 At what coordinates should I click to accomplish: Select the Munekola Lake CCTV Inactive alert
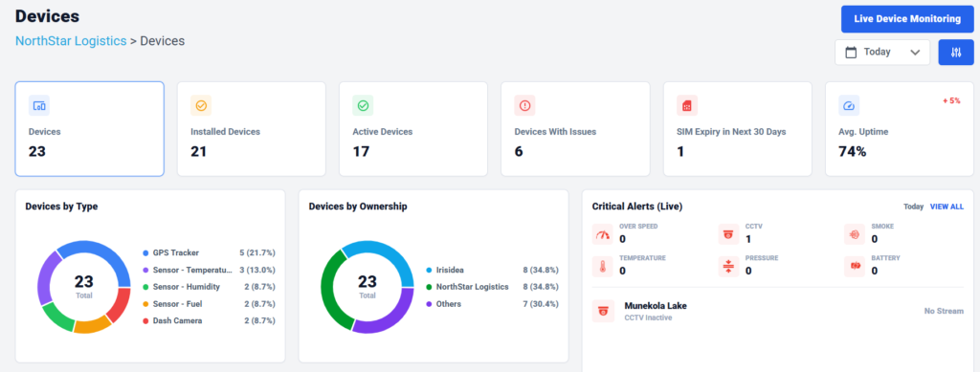(778, 311)
